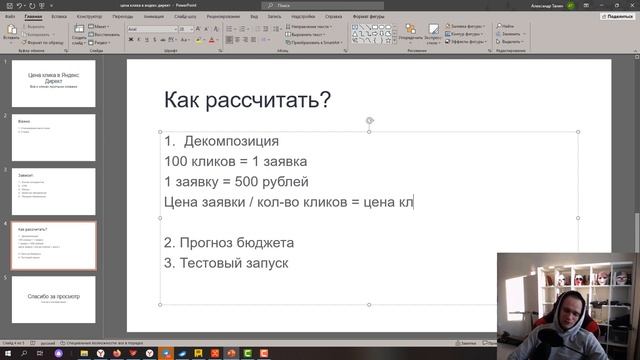
Task: Apply Shape Fill (Заливка фигуры) color
Action: point(465,26)
